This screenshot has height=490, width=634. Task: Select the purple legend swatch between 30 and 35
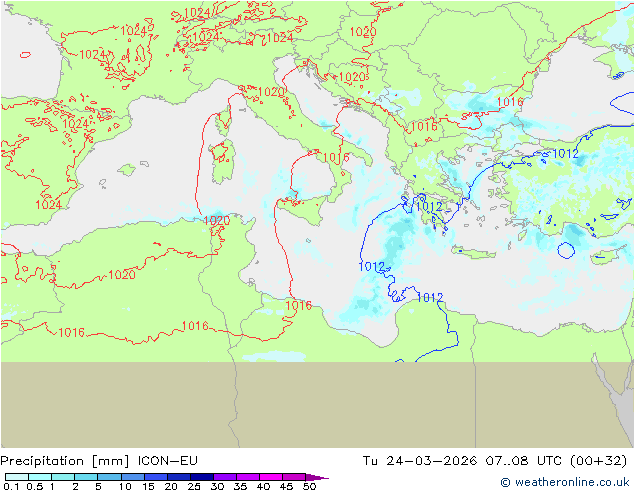click(x=225, y=477)
